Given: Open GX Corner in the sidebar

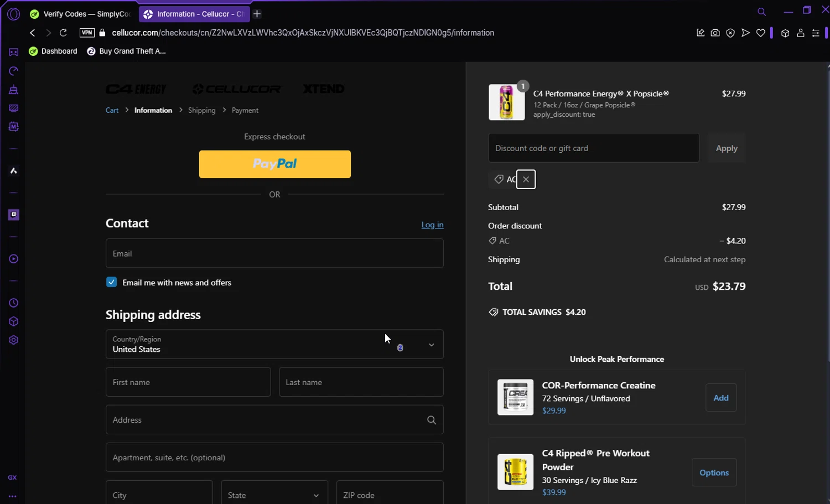Looking at the screenshot, I should click(x=13, y=52).
